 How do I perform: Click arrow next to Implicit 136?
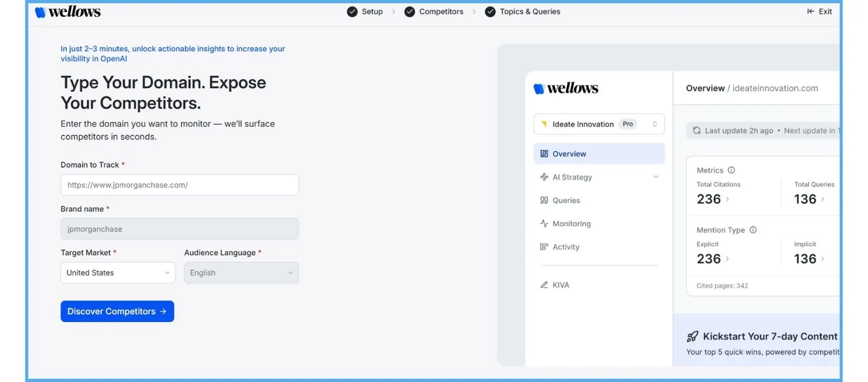click(823, 258)
